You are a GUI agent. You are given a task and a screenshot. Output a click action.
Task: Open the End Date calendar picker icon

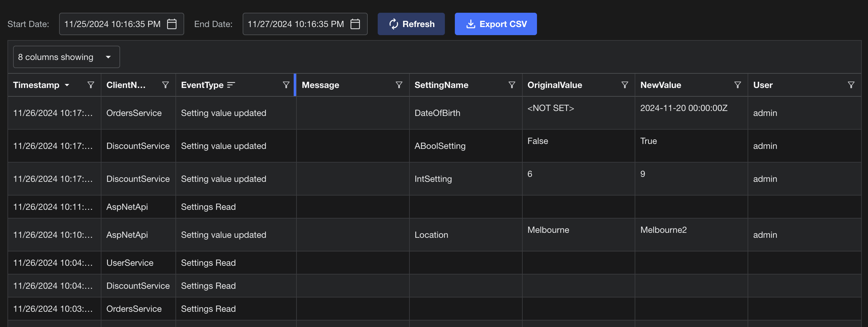tap(355, 24)
